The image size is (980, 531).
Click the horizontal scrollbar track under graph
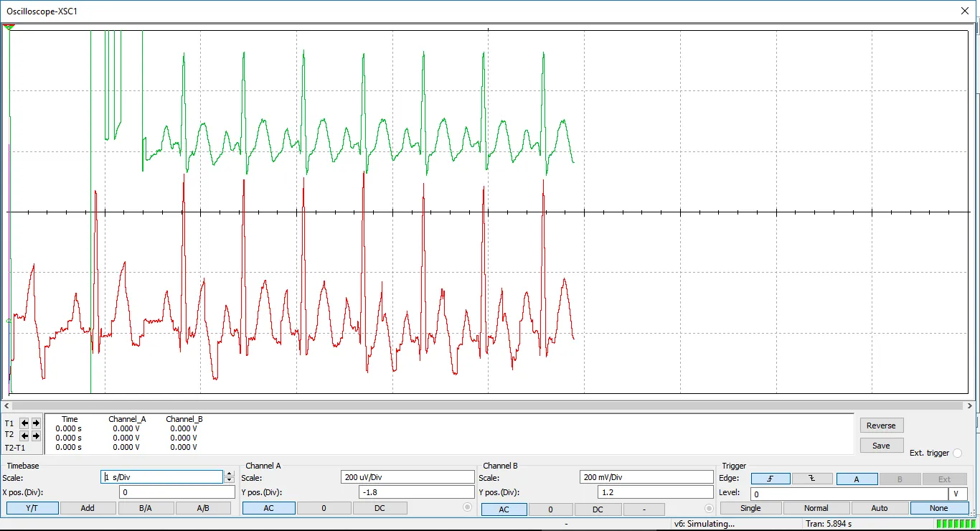(x=489, y=405)
